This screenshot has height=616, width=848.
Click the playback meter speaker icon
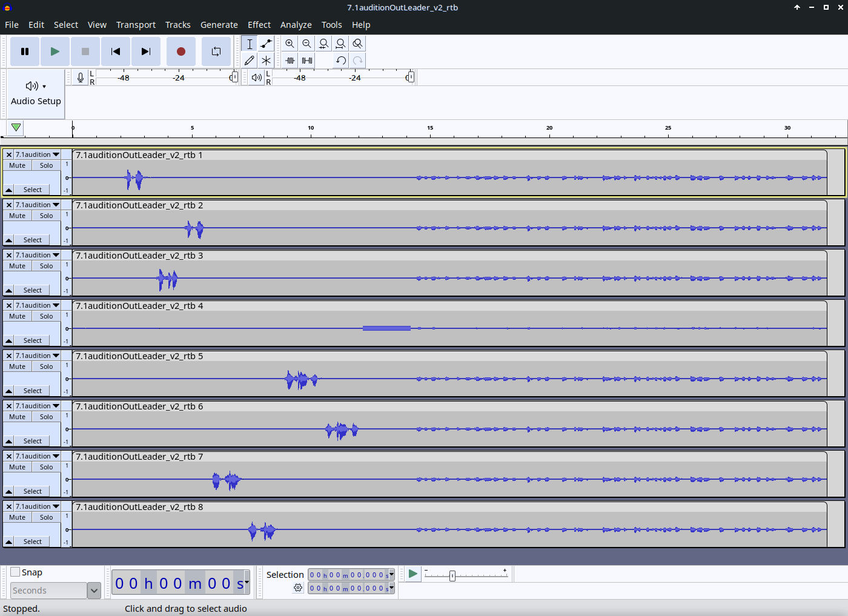coord(257,78)
